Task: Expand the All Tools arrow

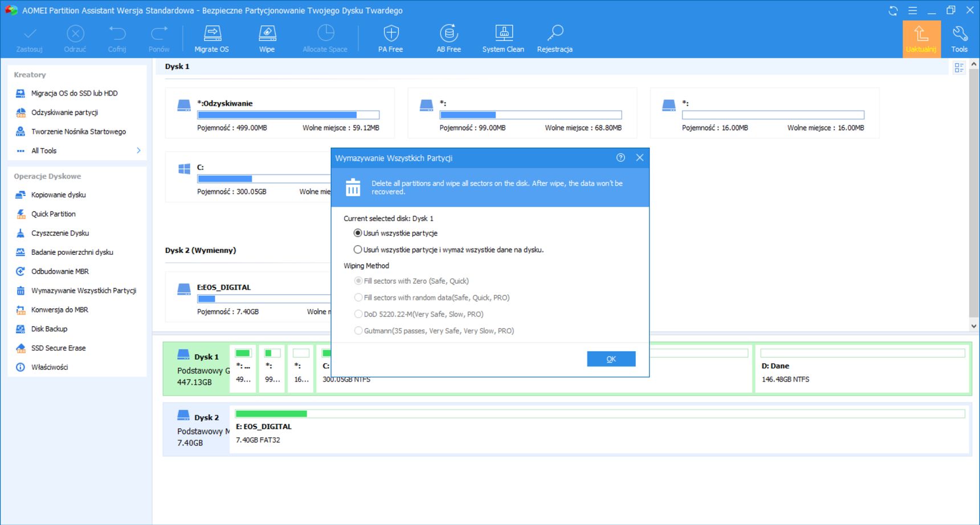Action: click(138, 150)
